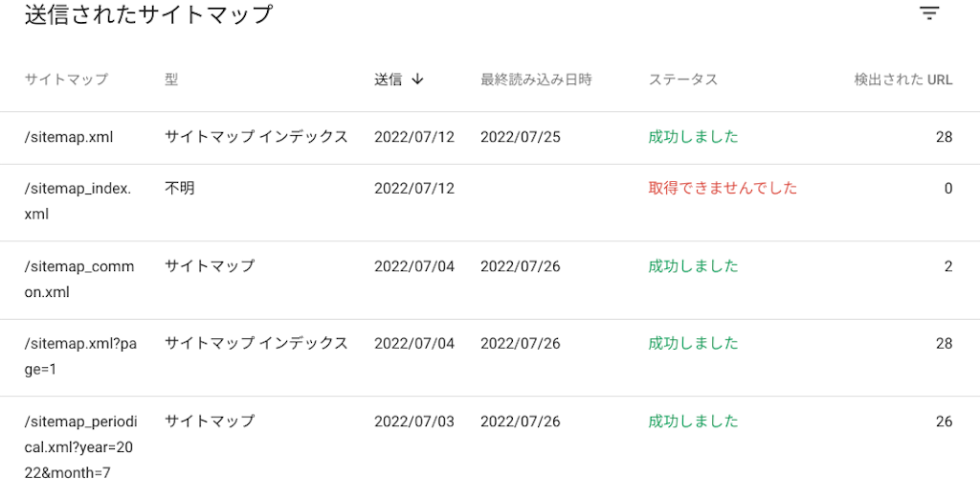Sort by 型 column header
980x479 pixels.
pos(171,80)
